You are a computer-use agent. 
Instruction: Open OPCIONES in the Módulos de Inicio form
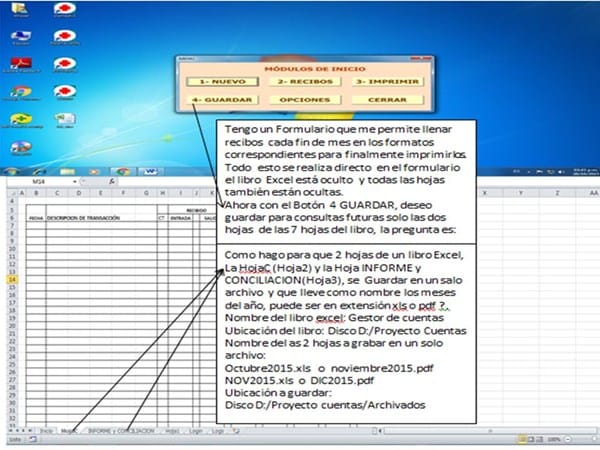click(305, 100)
